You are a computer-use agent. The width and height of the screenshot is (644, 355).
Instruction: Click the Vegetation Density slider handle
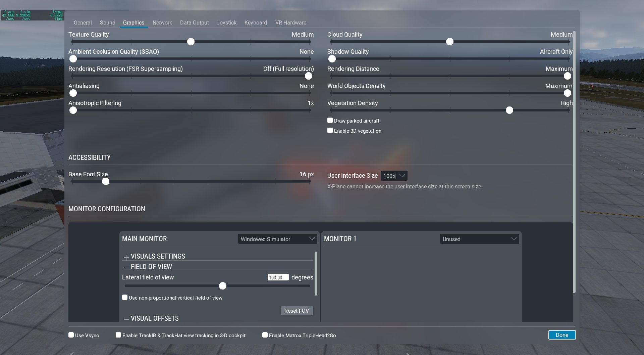click(509, 110)
